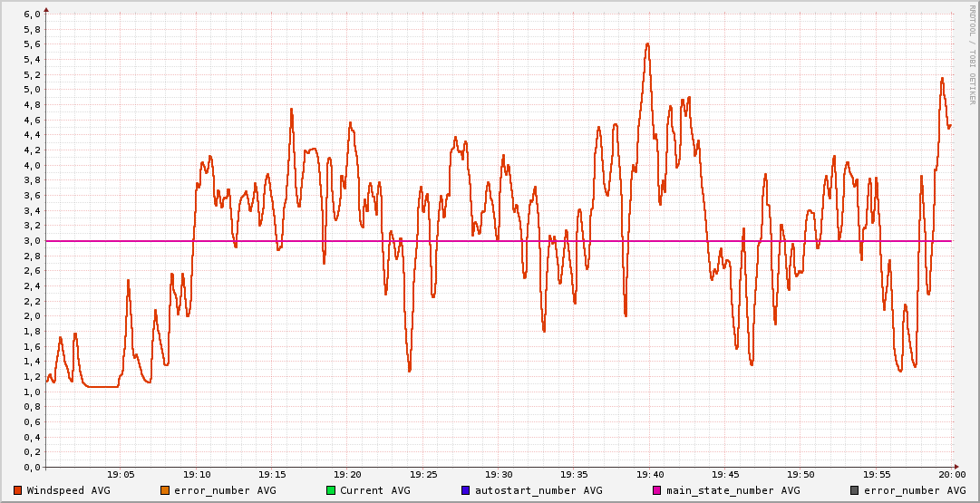
Task: Click the dark gray error_number AVG swatch
Action: coord(855,490)
